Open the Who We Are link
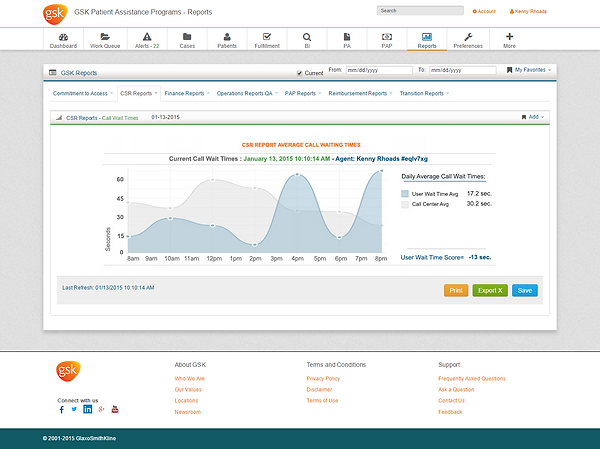600x449 pixels. click(x=189, y=379)
